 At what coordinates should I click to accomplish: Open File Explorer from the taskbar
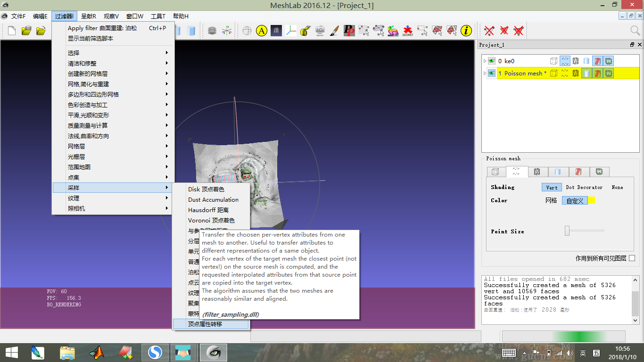67,352
